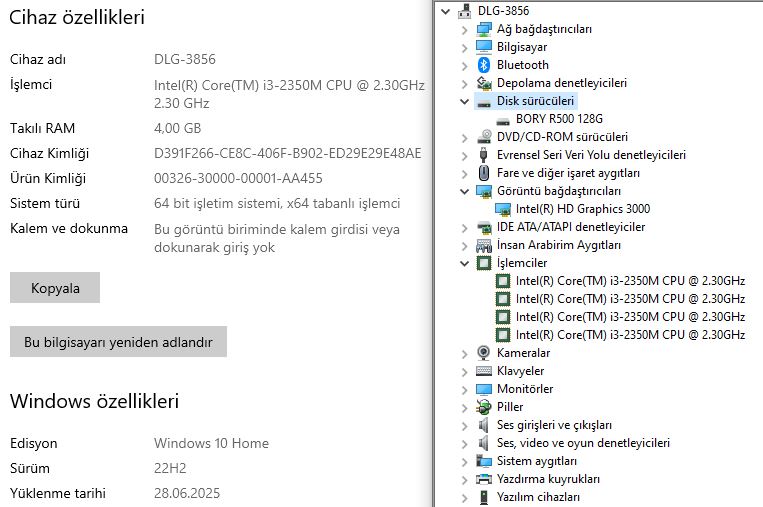This screenshot has height=507, width=763.
Task: Select Evrensel Seri Veri Yolu denetleyicileri label
Action: tap(591, 155)
